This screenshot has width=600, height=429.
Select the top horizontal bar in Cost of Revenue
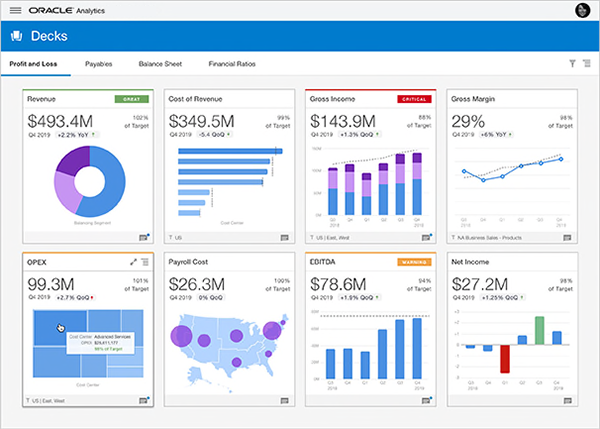coord(230,151)
